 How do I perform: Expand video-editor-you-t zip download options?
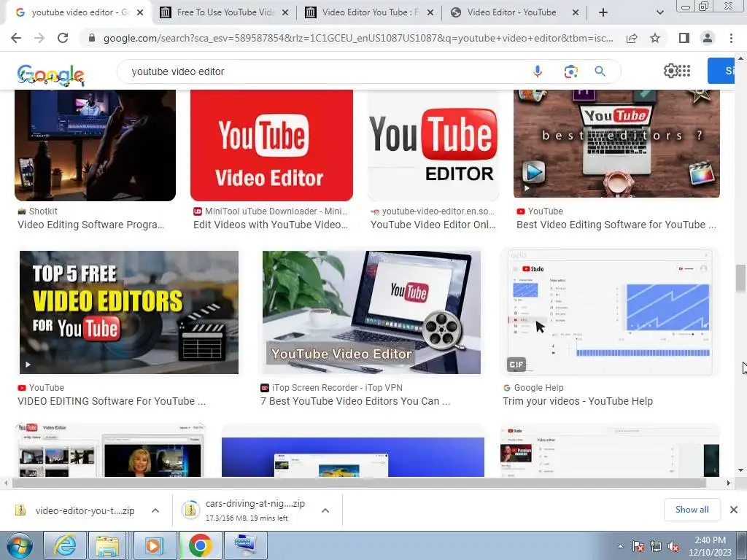click(x=155, y=510)
